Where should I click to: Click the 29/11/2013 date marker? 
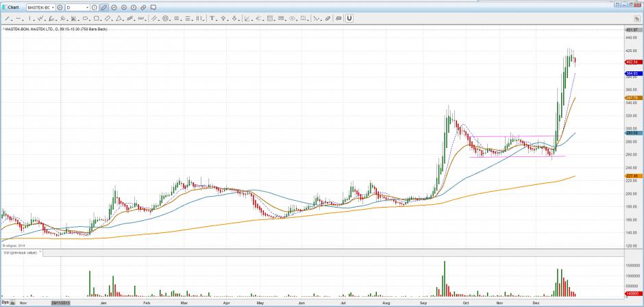tap(60, 302)
